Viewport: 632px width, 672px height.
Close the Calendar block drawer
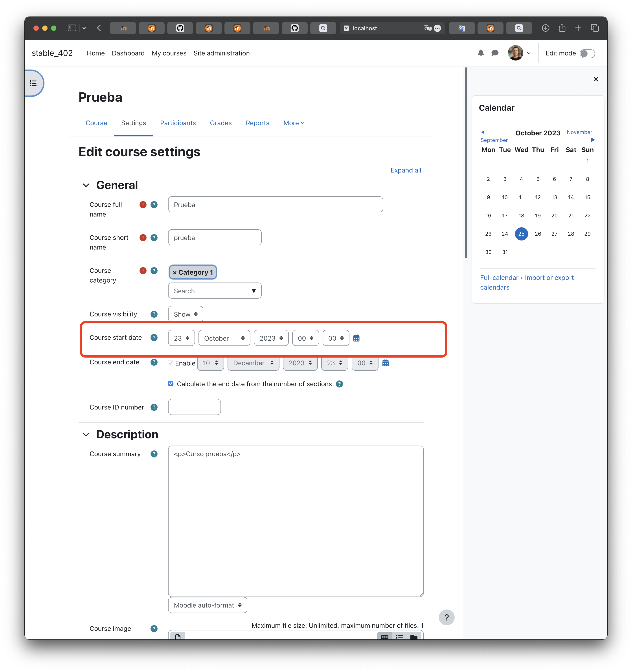tap(595, 79)
